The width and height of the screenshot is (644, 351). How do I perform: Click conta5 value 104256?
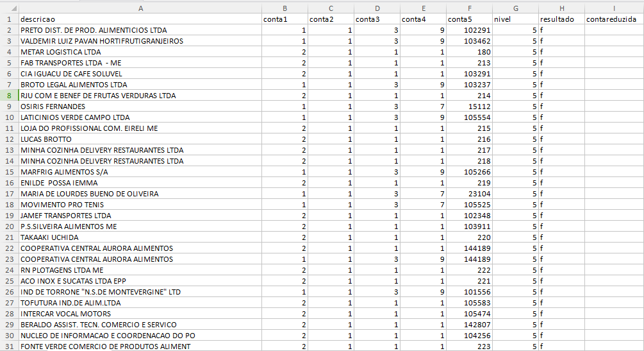470,336
